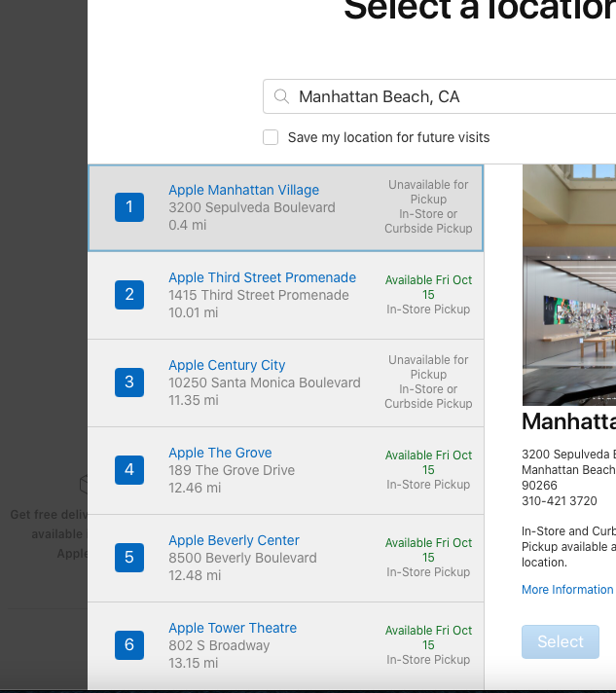Click the 13.15 mi distance text
The height and width of the screenshot is (693, 616).
click(x=193, y=663)
